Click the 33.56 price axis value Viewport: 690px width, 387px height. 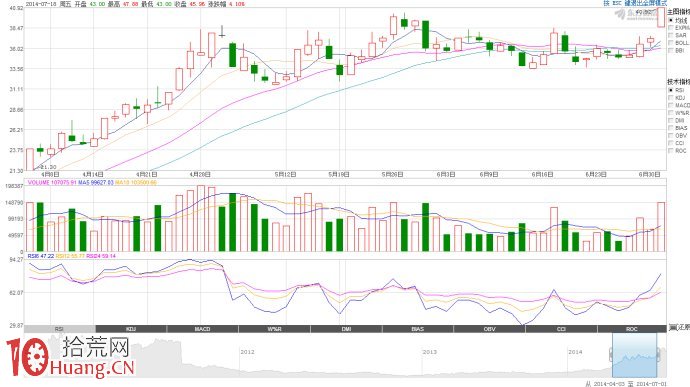point(16,69)
